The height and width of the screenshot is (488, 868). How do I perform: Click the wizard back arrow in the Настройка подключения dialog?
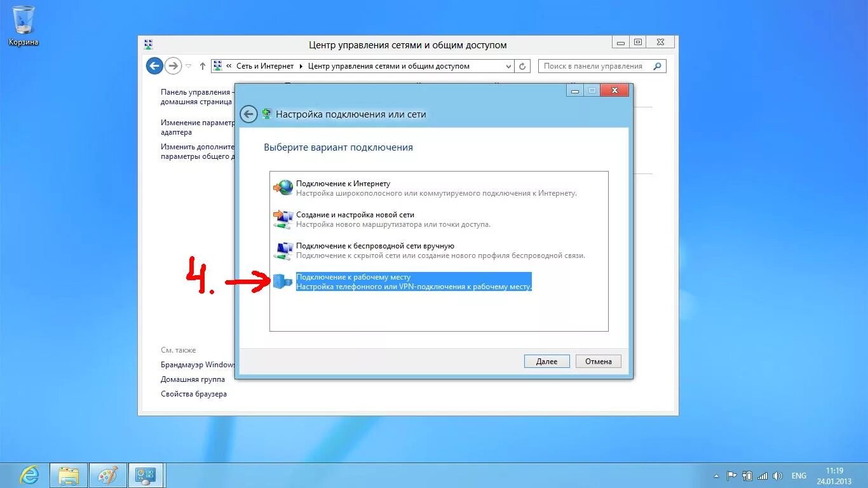click(248, 114)
